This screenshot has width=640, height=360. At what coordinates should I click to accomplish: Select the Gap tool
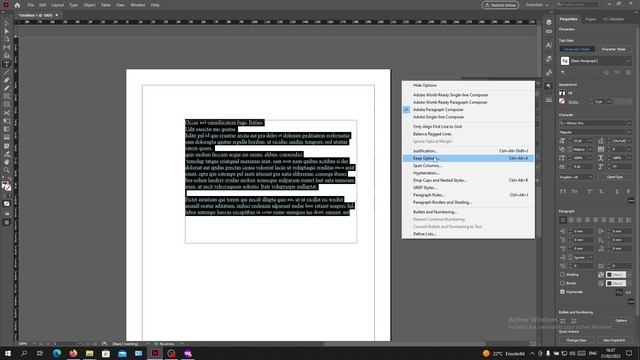coord(7,48)
